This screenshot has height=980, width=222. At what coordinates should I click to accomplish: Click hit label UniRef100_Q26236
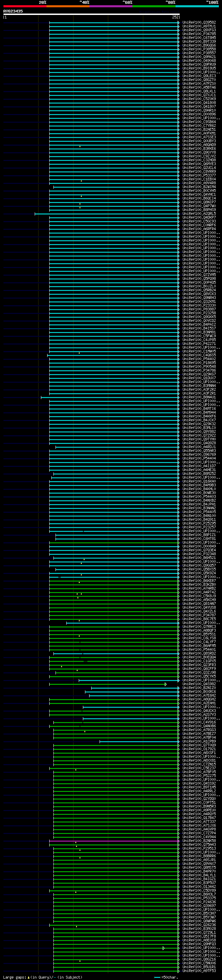point(199,925)
